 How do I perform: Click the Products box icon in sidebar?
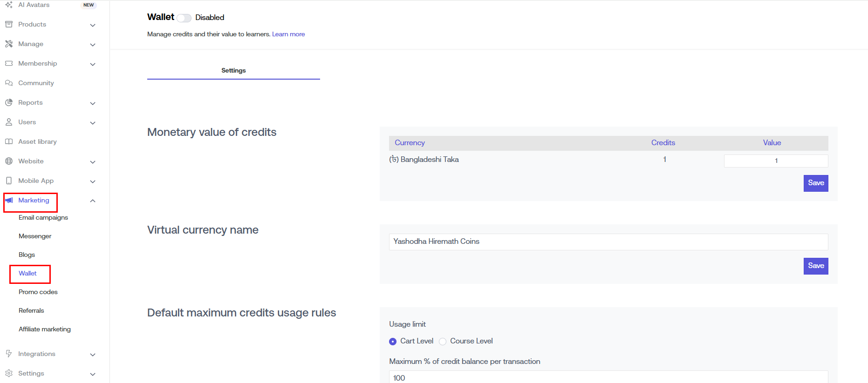pyautogui.click(x=9, y=24)
